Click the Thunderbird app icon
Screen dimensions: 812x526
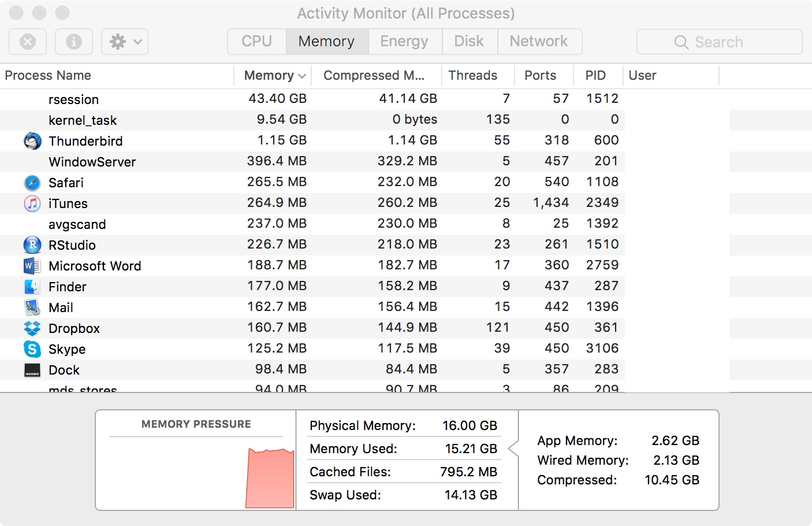click(32, 141)
